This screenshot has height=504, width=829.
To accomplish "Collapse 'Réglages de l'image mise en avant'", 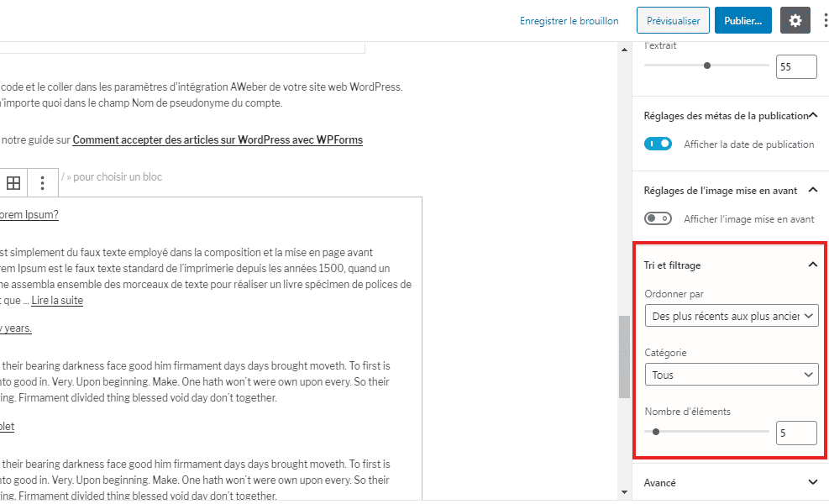I will (811, 190).
